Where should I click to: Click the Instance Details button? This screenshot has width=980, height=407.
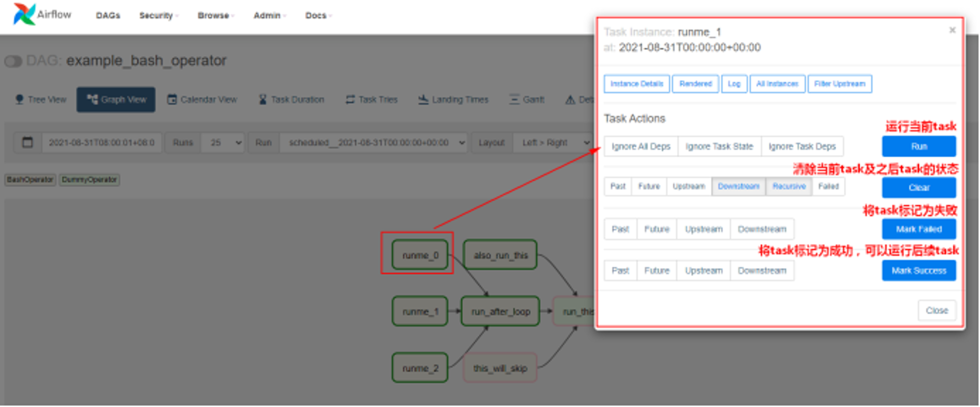point(637,84)
